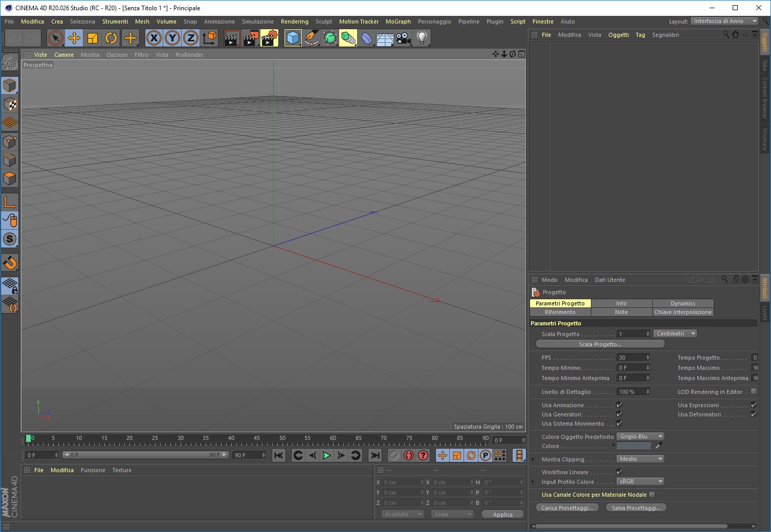Expand the Layout Interfaccia di Avvio dropdown
Screen dimensions: 771x532
pos(724,21)
